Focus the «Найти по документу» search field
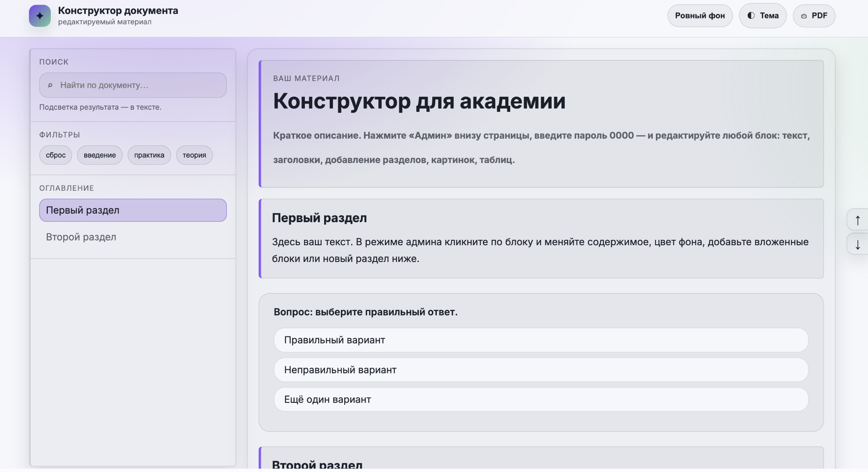This screenshot has width=868, height=472. click(x=138, y=85)
